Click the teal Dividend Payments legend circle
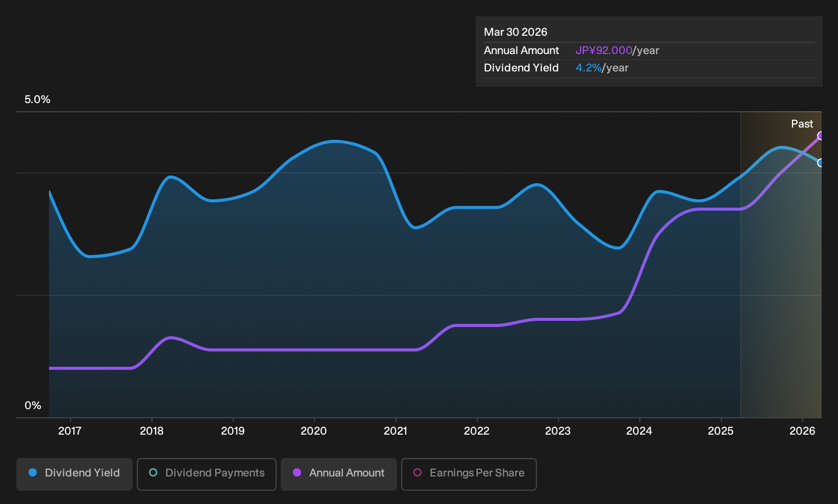Screen dimensions: 838x504 (x=153, y=472)
